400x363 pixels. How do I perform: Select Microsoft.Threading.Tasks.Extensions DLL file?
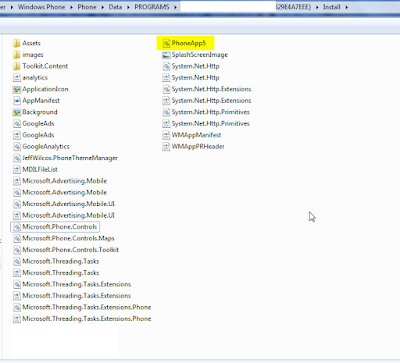pos(72,284)
